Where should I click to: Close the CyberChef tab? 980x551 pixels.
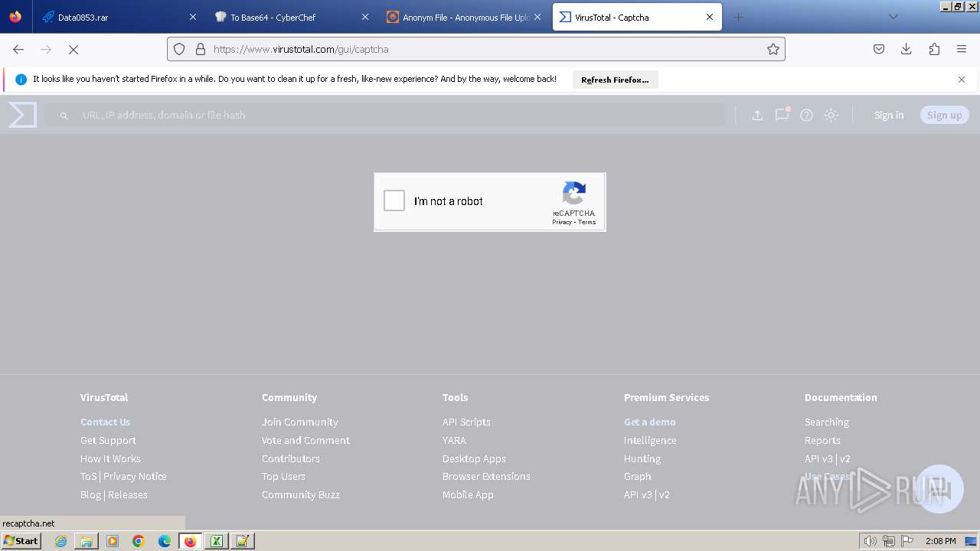[x=364, y=17]
